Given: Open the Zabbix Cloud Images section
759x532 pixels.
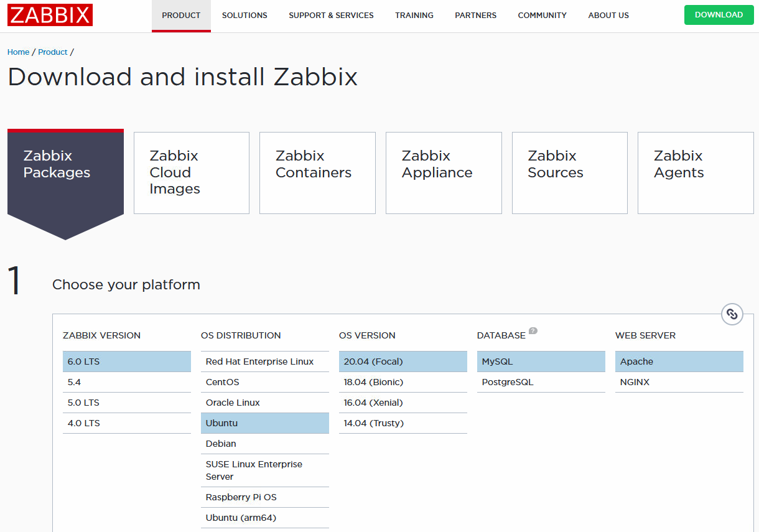Looking at the screenshot, I should [191, 172].
